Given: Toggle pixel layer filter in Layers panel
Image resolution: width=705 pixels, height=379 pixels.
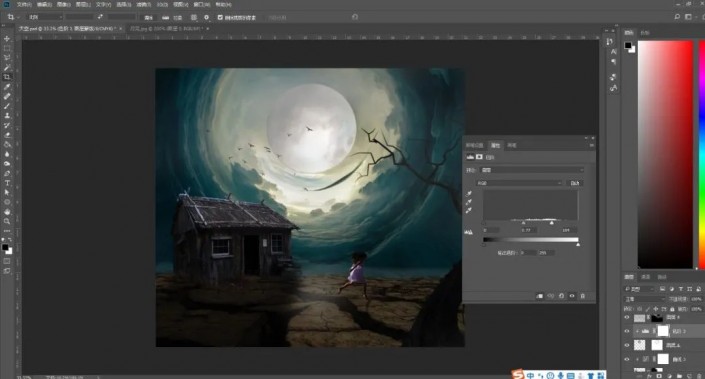Looking at the screenshot, I should tap(662, 289).
